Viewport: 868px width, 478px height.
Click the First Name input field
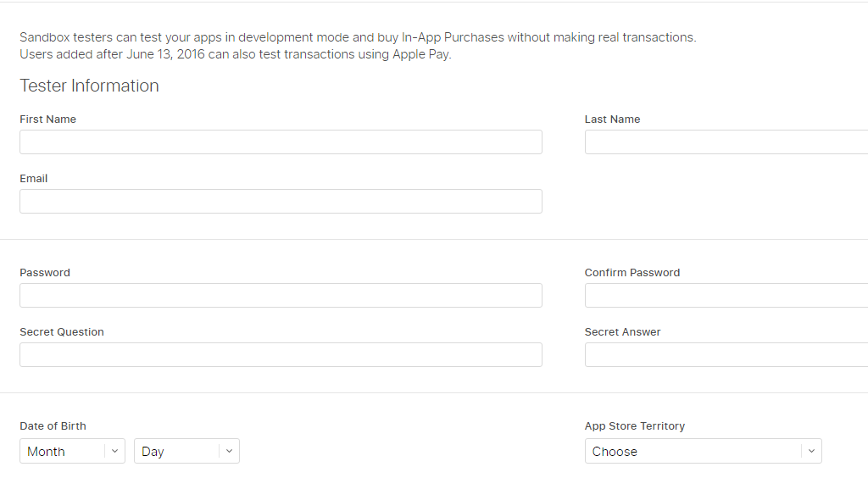[281, 142]
